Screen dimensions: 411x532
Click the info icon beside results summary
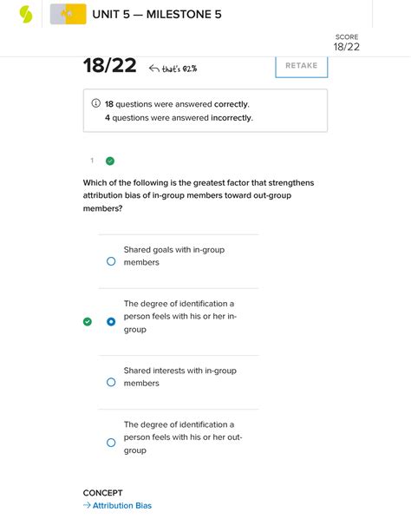[96, 103]
